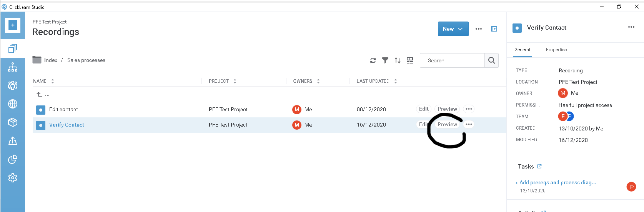Open more options in Verify Contact panel
644x212 pixels.
631,27
